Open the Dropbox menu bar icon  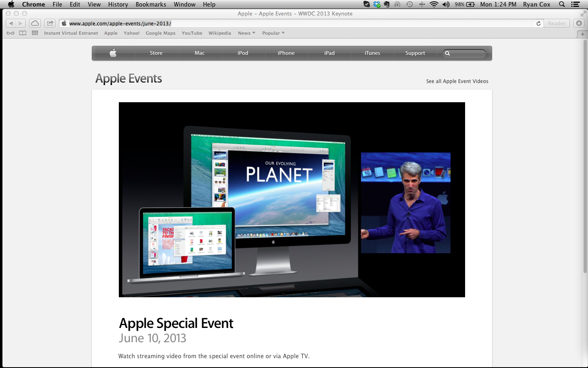376,4
